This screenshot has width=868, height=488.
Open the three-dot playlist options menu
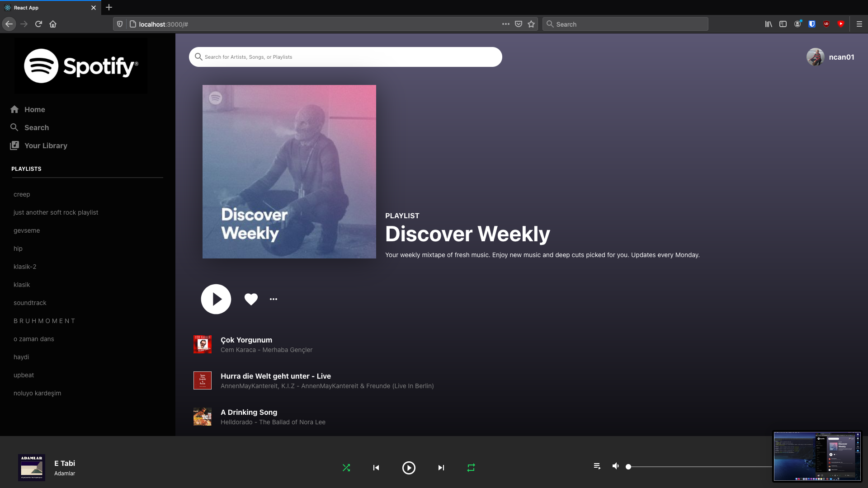coord(274,299)
